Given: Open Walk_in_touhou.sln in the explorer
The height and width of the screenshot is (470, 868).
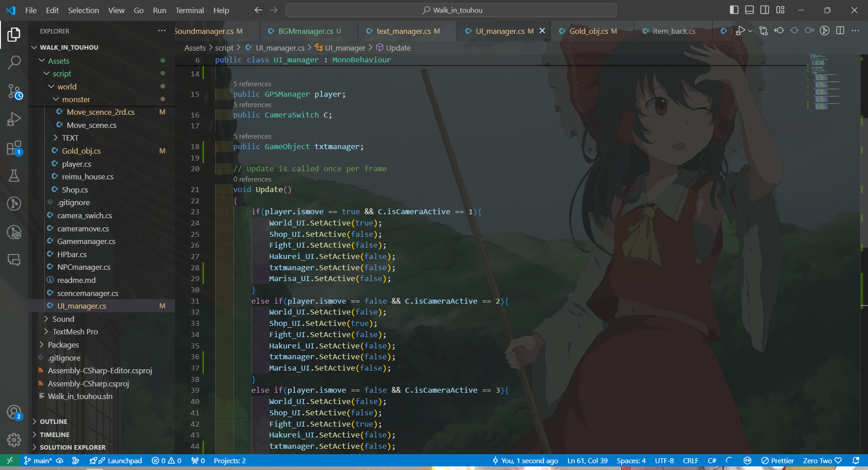Looking at the screenshot, I should coord(80,396).
